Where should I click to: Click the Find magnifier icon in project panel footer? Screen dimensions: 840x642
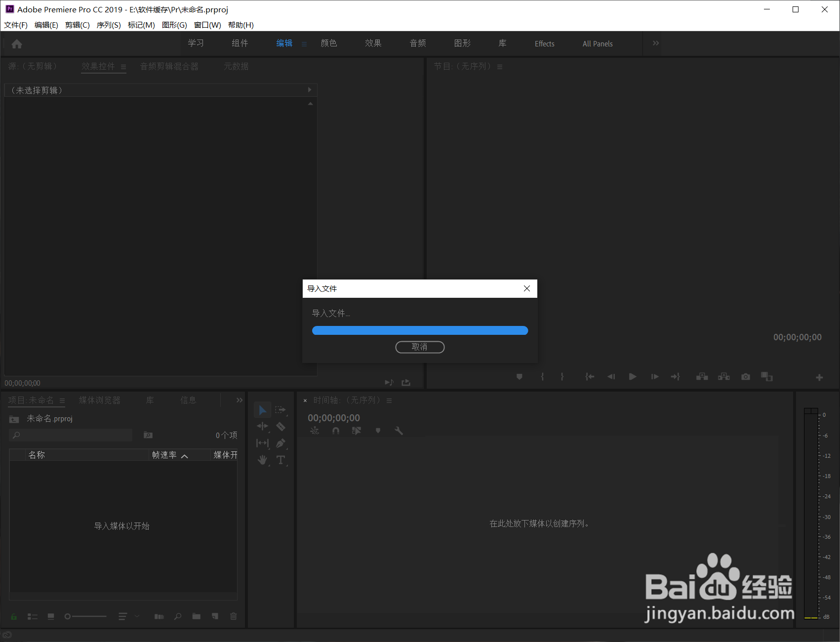pyautogui.click(x=178, y=616)
